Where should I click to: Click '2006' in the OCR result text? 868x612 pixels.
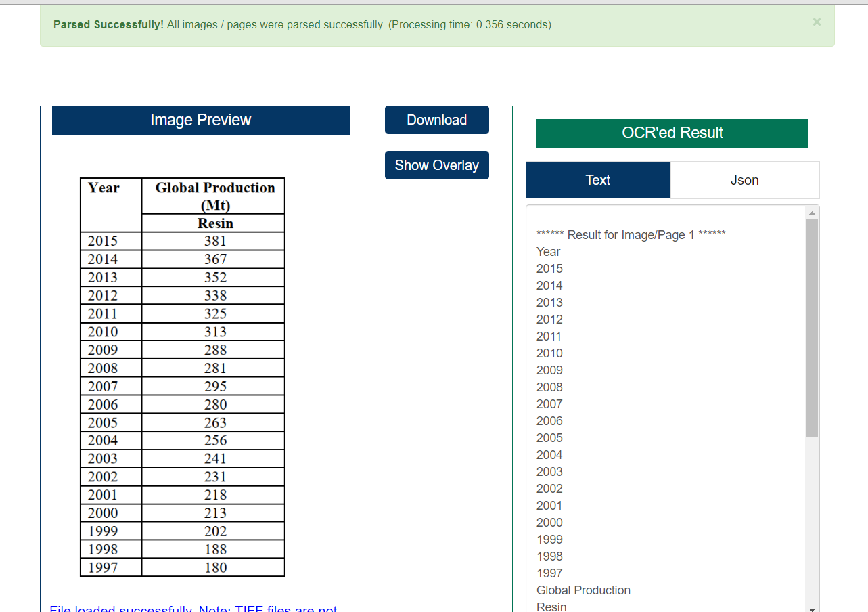coord(549,421)
